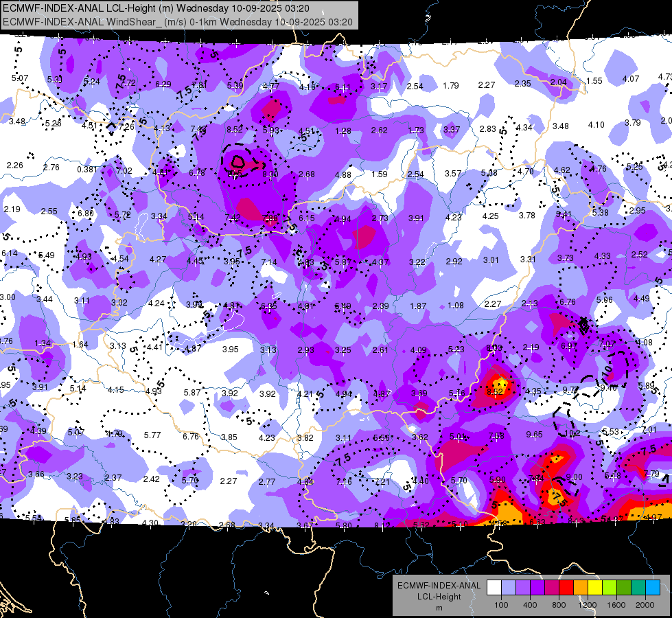The height and width of the screenshot is (618, 672).
Task: Click the map value 3.01
Action: (x=491, y=260)
